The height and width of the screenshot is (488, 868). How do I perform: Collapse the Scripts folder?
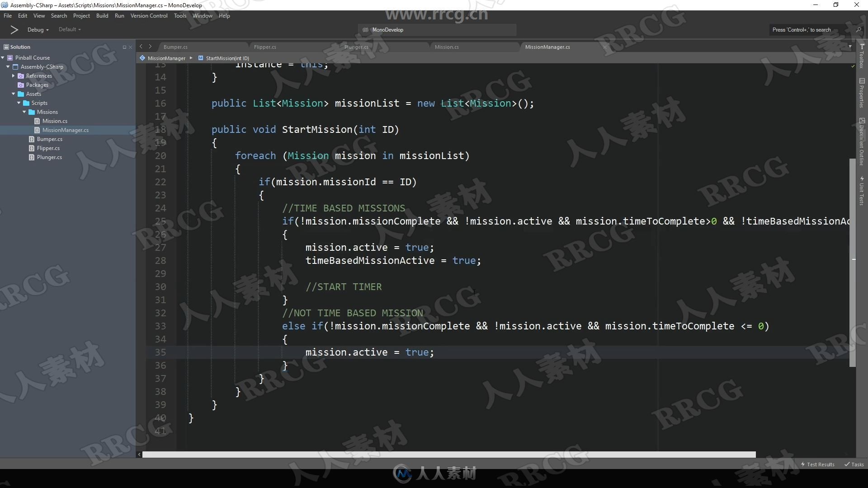click(19, 103)
